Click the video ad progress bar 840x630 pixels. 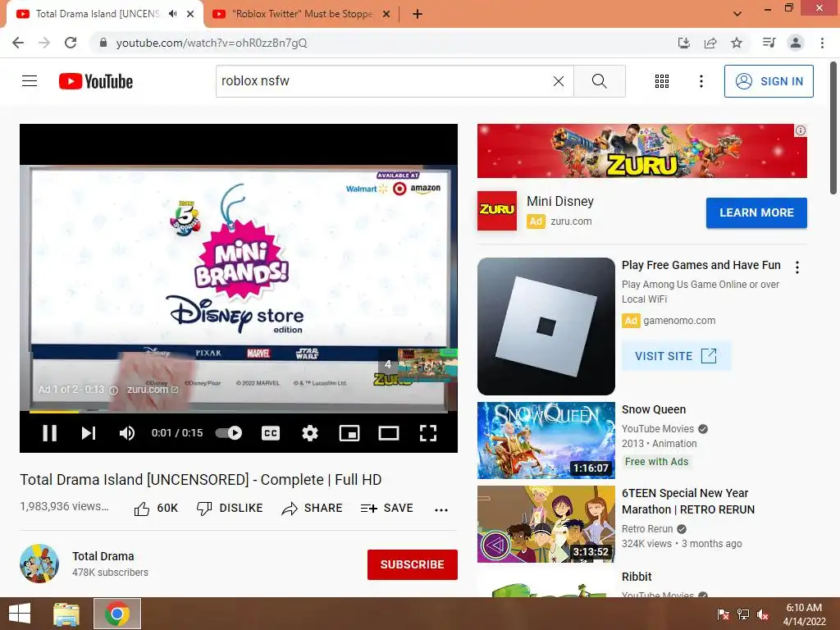pos(239,412)
